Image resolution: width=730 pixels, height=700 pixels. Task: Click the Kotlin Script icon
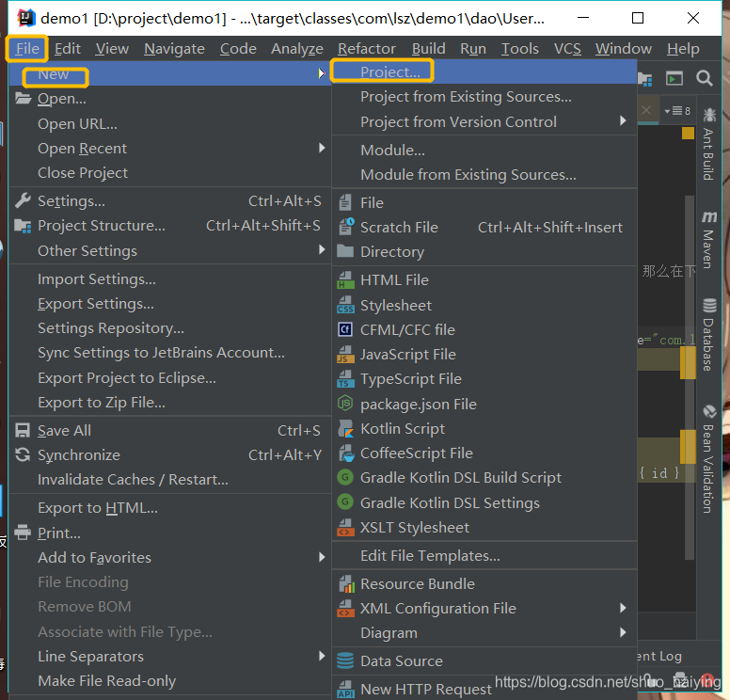pos(345,428)
